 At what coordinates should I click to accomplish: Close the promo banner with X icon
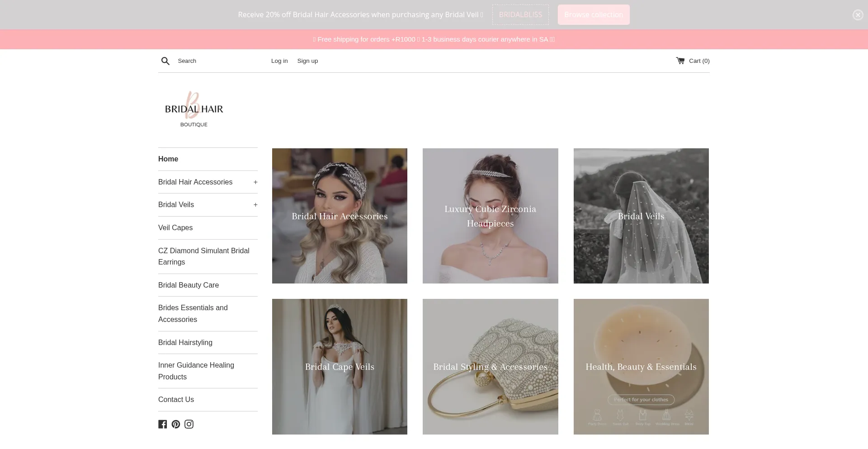pos(858,15)
